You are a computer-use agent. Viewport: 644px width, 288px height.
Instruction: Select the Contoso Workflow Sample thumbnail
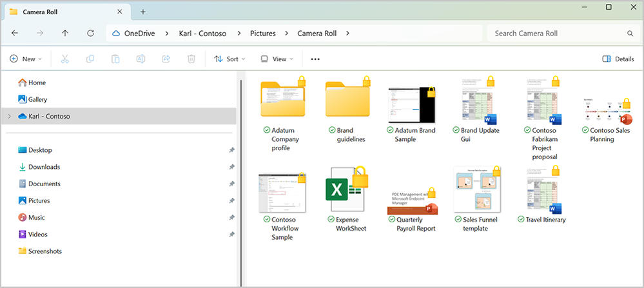282,193
